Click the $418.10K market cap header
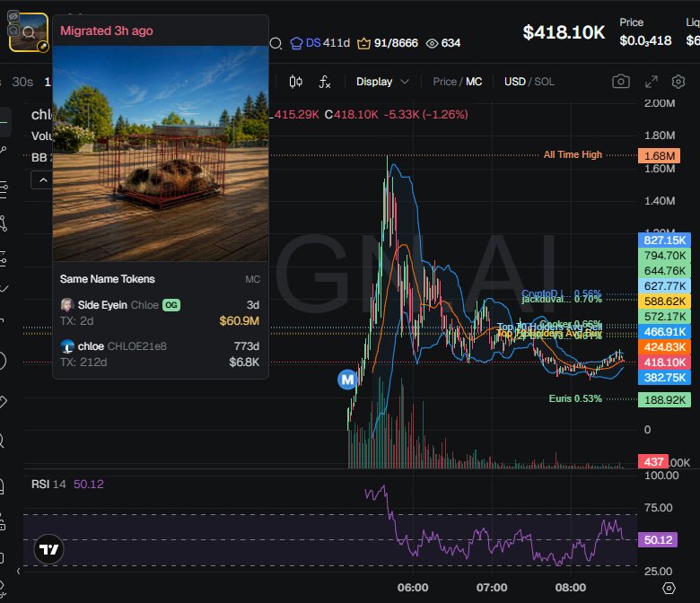700x603 pixels. 564,32
